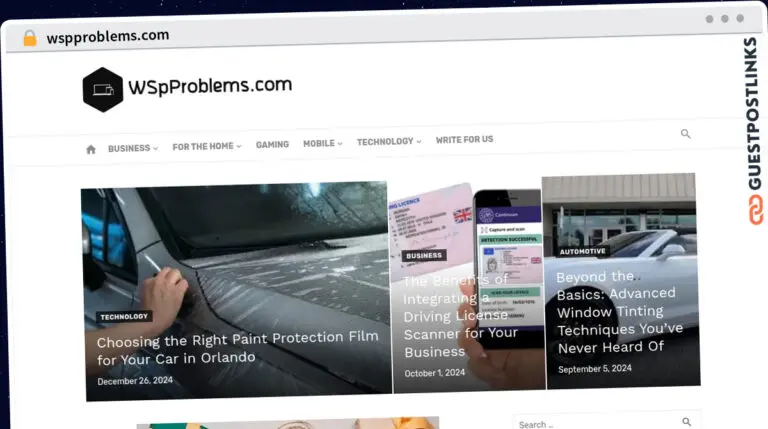Open the Write For Us page
The width and height of the screenshot is (768, 429).
(x=464, y=140)
